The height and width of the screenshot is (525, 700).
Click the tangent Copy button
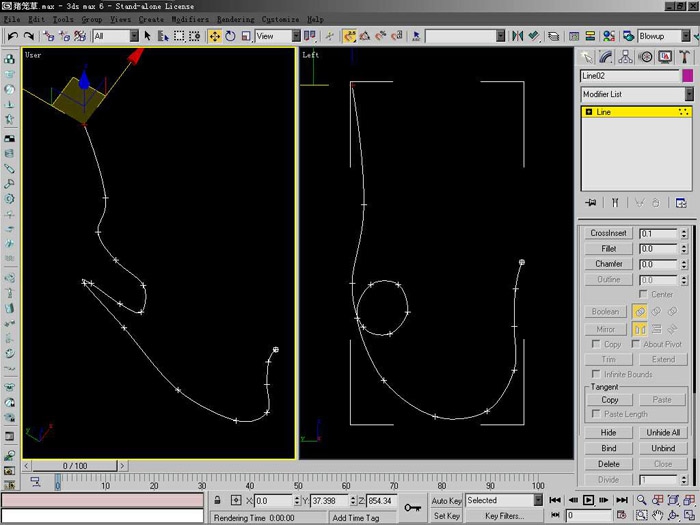609,400
